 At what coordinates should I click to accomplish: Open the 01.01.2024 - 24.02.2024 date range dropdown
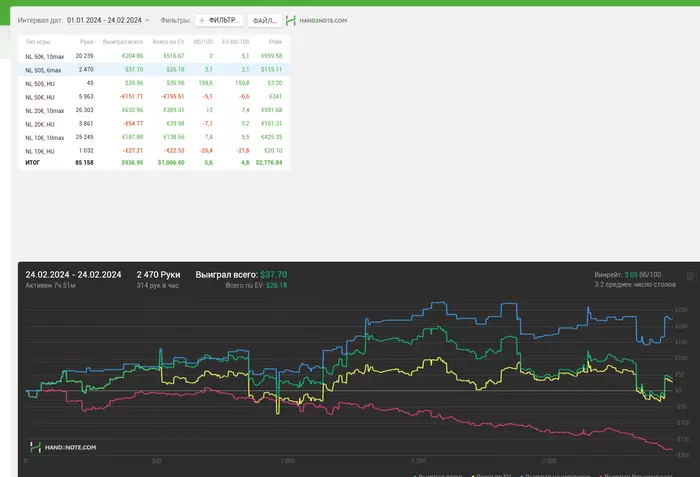[108, 21]
